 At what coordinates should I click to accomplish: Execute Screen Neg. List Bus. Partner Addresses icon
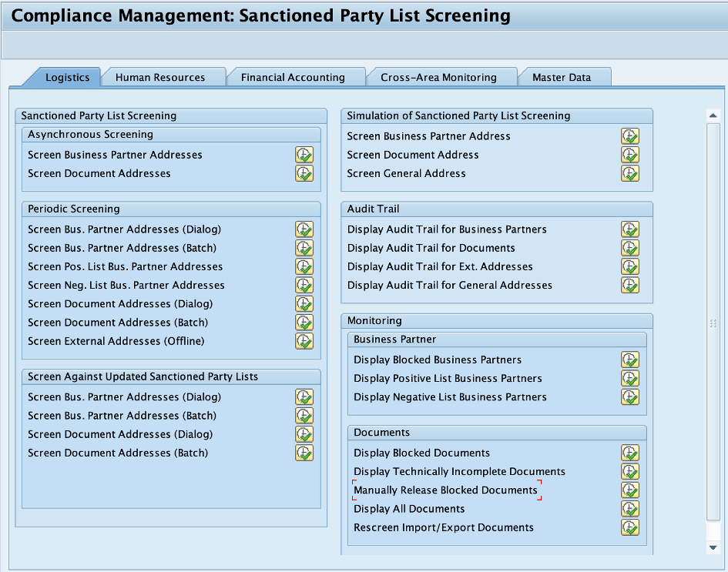pos(304,285)
